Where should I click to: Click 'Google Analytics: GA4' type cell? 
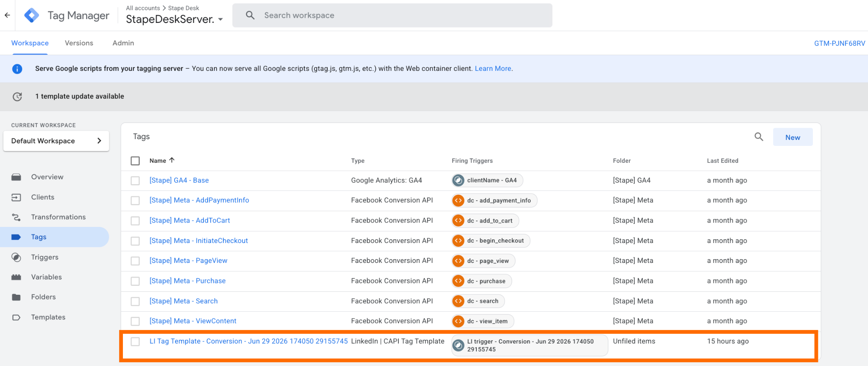tap(387, 180)
